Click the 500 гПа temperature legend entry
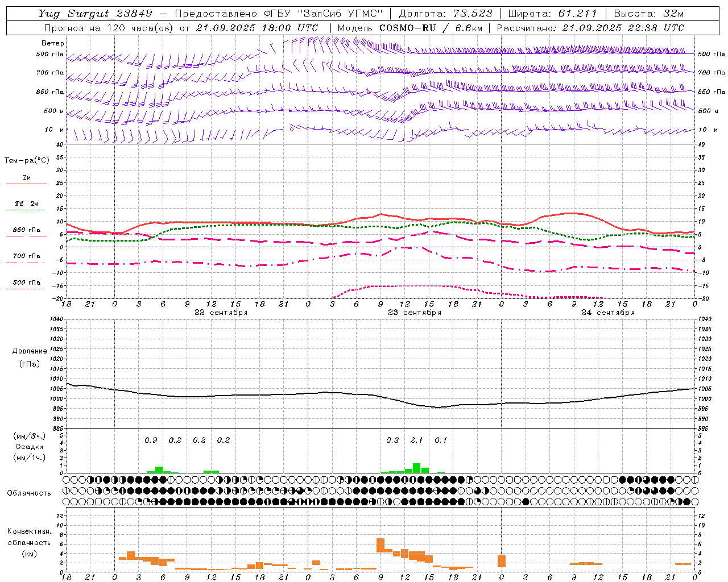The width and height of the screenshot is (728, 582). click(x=27, y=282)
